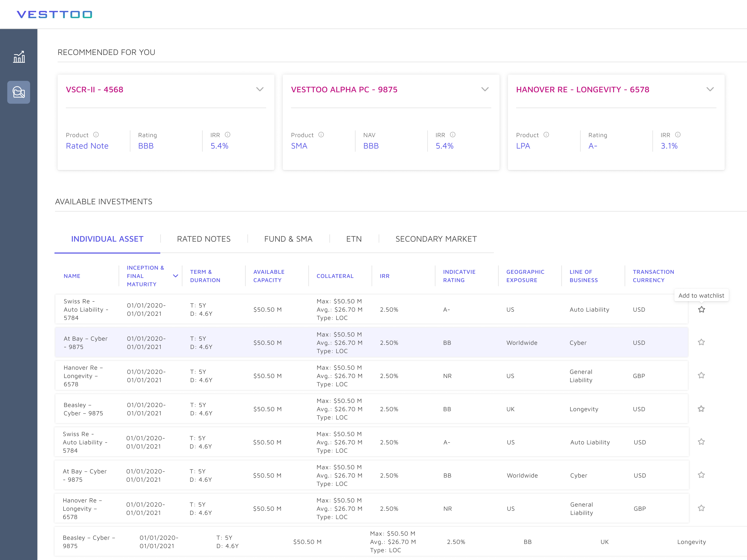Toggle sort arrow on Inception & Final Maturity
This screenshot has height=560, width=747.
click(x=176, y=276)
